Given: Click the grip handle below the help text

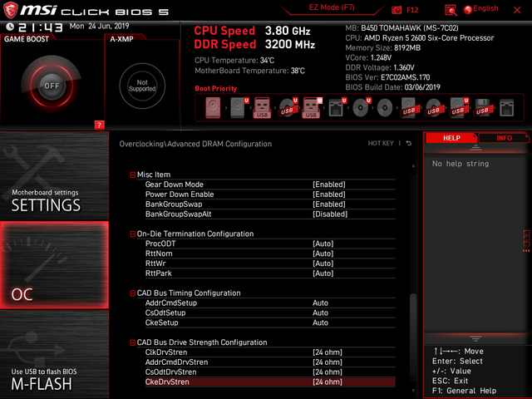Looking at the screenshot, I should [x=475, y=338].
